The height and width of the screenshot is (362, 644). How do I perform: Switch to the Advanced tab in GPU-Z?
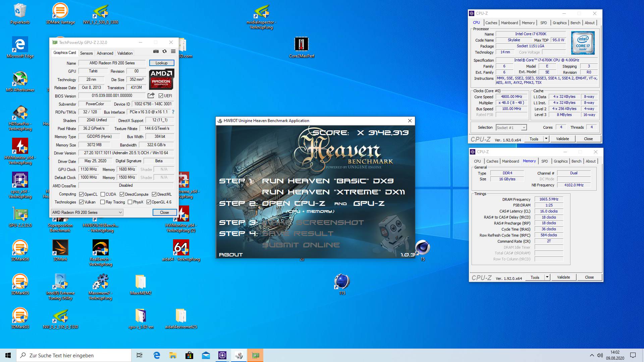click(x=105, y=53)
